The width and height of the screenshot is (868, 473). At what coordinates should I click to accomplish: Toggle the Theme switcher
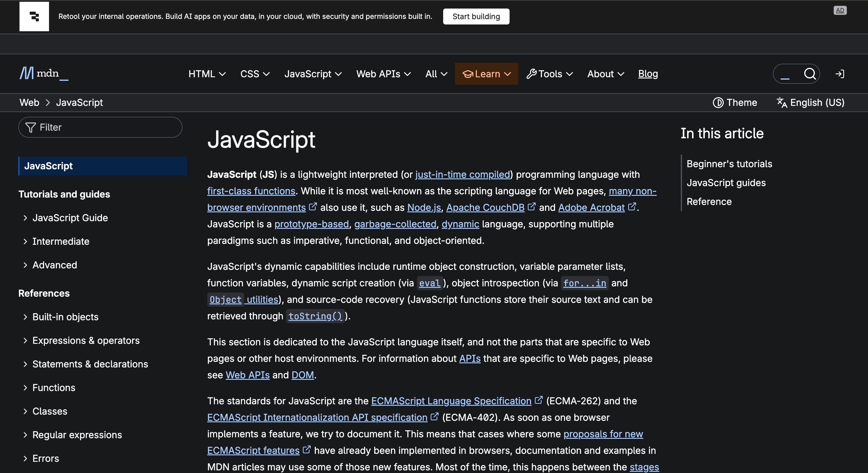click(735, 102)
